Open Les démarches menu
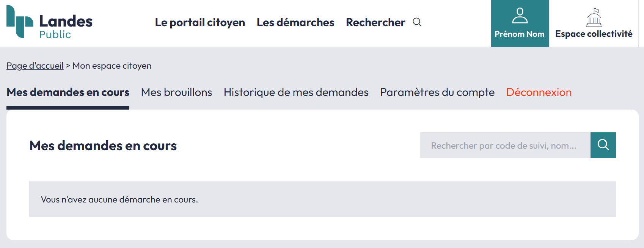Image resolution: width=644 pixels, height=248 pixels. [295, 22]
